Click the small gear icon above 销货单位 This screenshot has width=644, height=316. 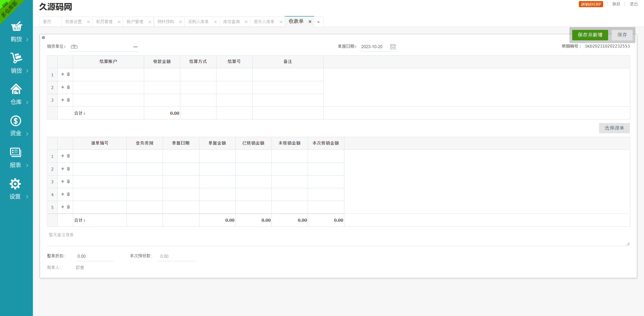[x=43, y=38]
